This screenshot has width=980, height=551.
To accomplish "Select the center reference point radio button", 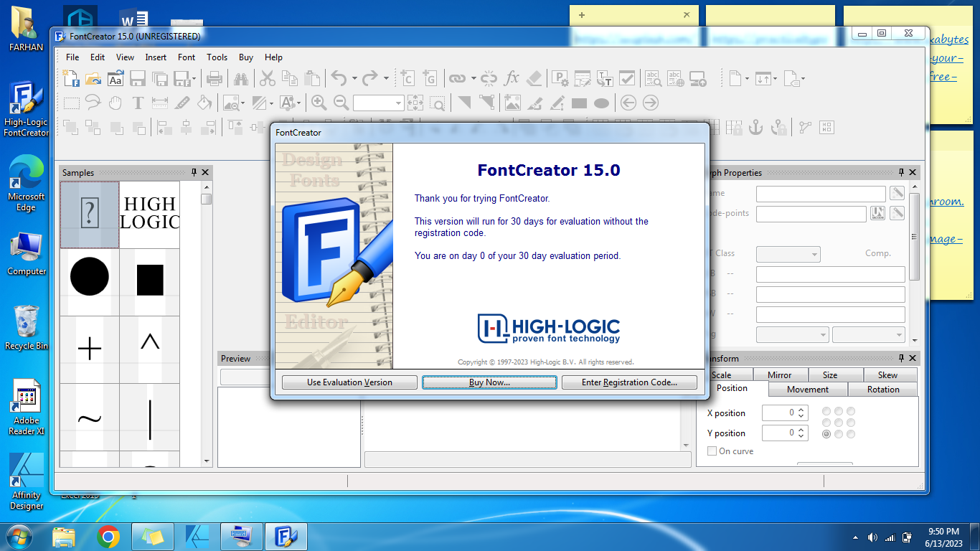I will click(839, 423).
